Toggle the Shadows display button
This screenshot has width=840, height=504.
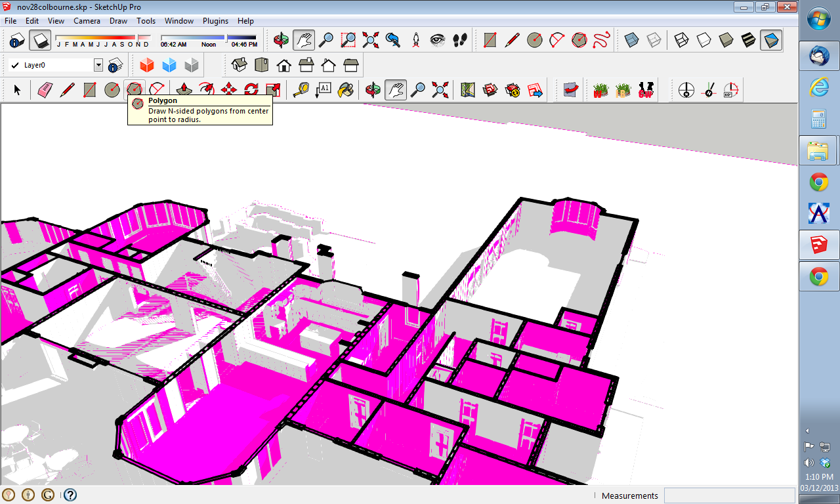point(41,40)
